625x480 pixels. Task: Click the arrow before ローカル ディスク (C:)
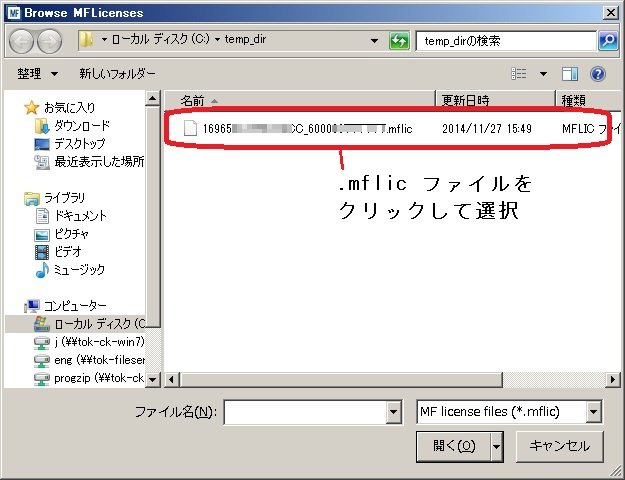[104, 39]
